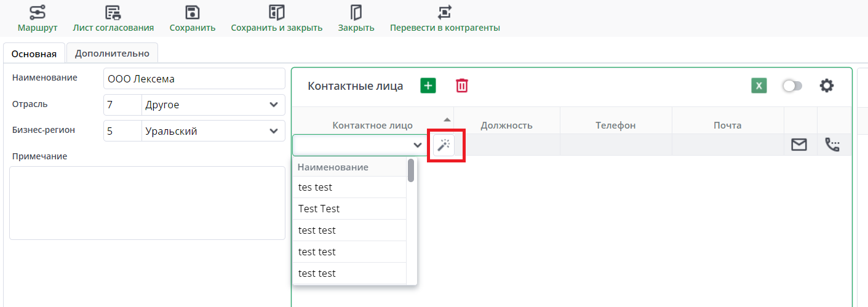
Task: Click the phone call icon in row
Action: click(832, 145)
